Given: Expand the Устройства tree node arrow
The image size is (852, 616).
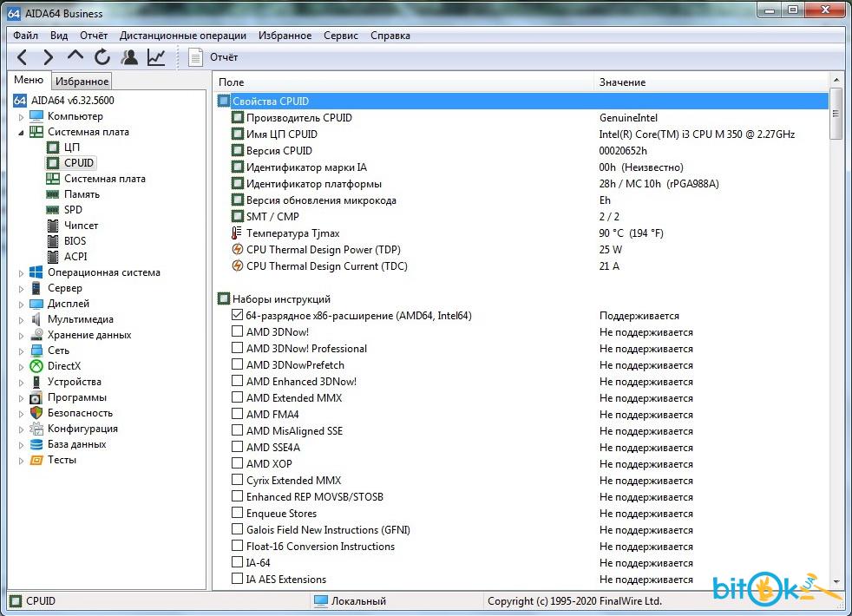Looking at the screenshot, I should coord(21,383).
